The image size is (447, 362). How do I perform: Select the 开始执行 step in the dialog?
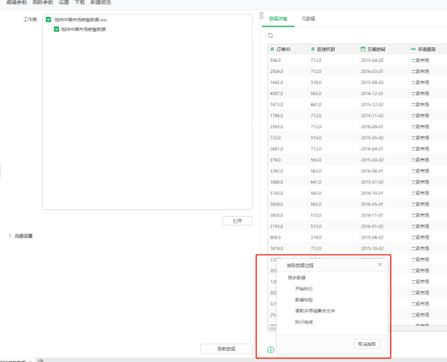(304, 289)
